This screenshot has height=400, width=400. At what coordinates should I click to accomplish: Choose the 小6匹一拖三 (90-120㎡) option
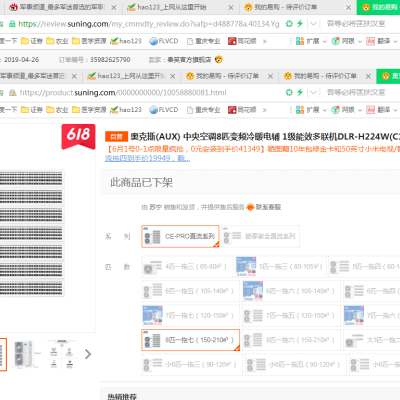(192, 365)
